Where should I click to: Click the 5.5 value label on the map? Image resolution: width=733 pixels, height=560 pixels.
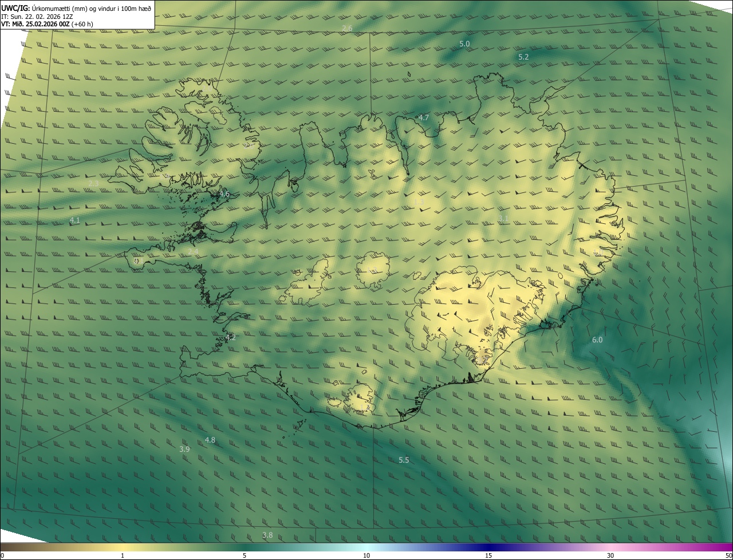404,460
